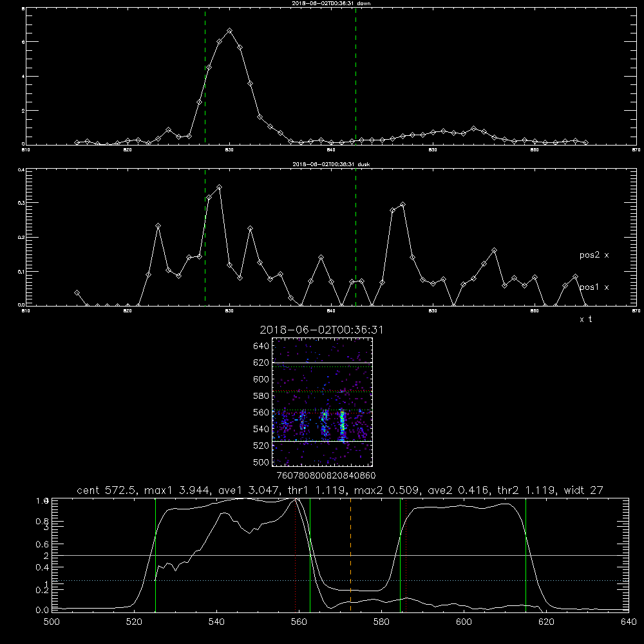Click the highest data point of the dawn curve
This screenshot has width=644, height=644.
(x=230, y=31)
